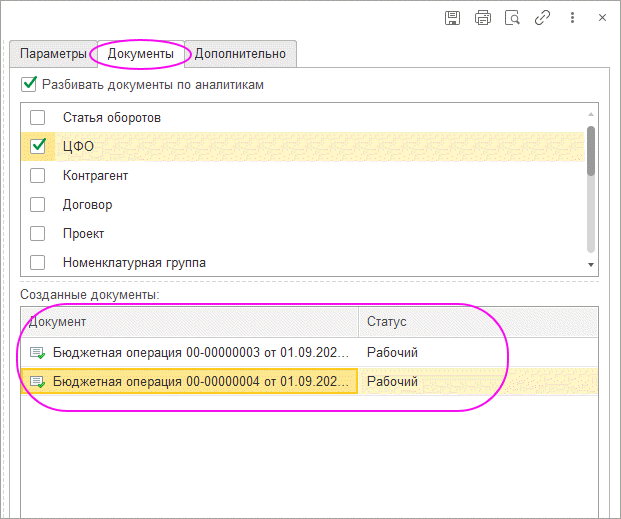
Task: Click the save diskette icon
Action: point(452,18)
